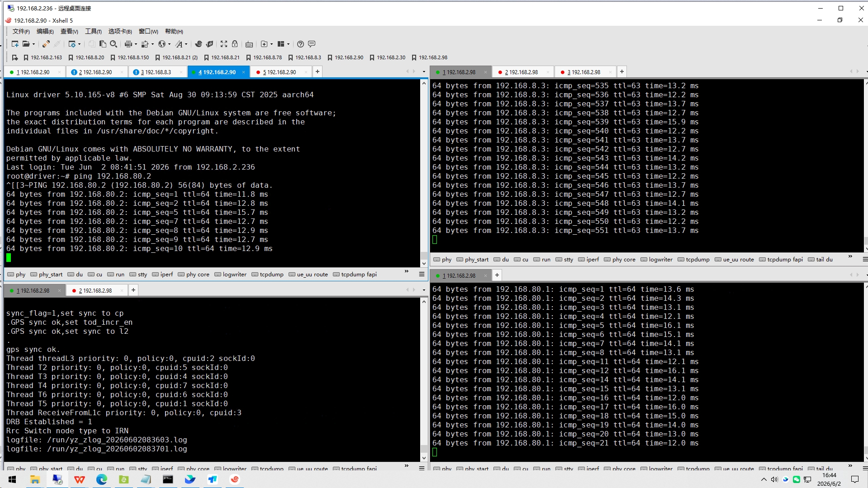Viewport: 868px width, 488px height.
Task: Open bookmark 192.168.2.30
Action: point(387,57)
